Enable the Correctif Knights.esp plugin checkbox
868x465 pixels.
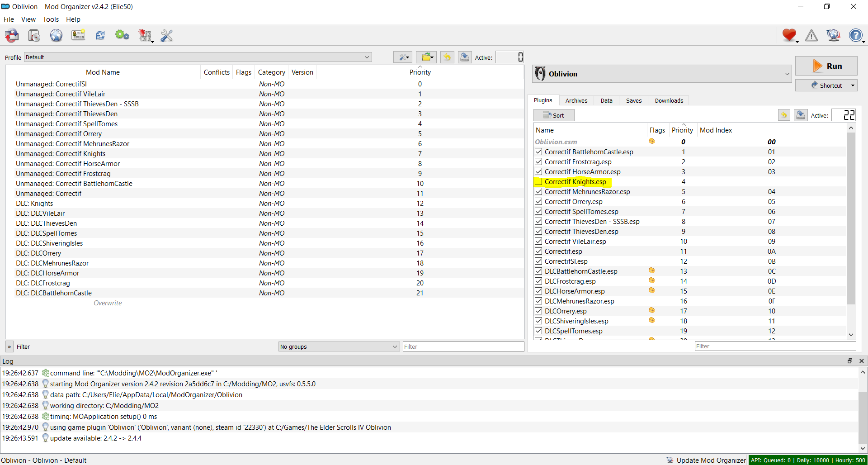click(x=538, y=182)
